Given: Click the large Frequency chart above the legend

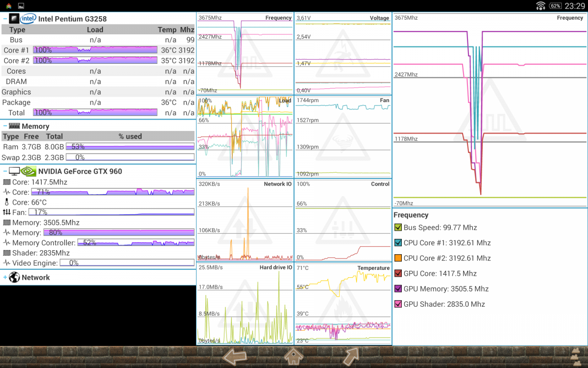Looking at the screenshot, I should tap(490, 110).
